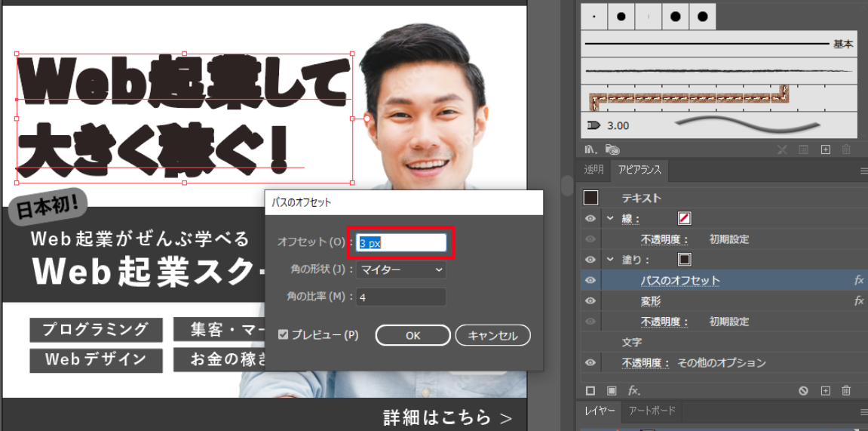Open Layers panel hamburger menu
The height and width of the screenshot is (431, 868).
coord(864,412)
